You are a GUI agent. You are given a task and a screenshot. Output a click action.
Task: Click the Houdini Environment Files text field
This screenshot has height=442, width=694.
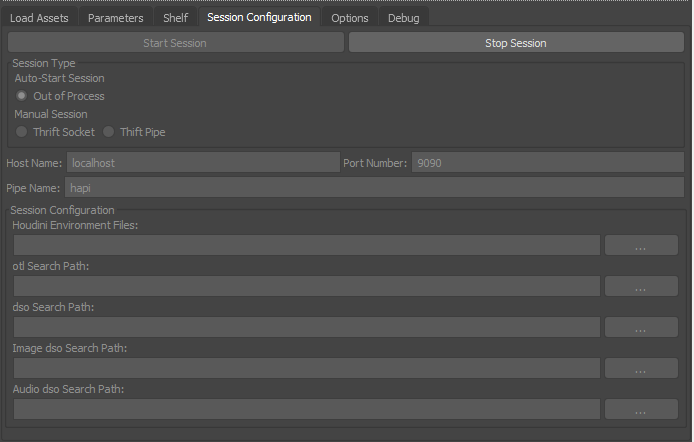(x=306, y=246)
